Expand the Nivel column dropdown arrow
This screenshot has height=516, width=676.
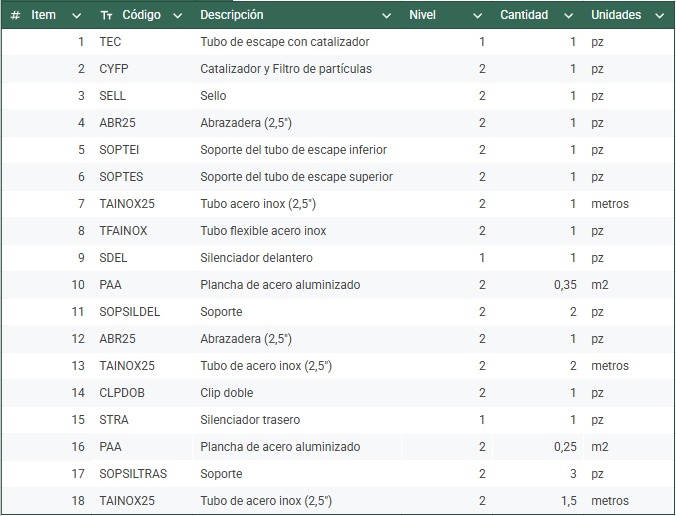pyautogui.click(x=477, y=16)
